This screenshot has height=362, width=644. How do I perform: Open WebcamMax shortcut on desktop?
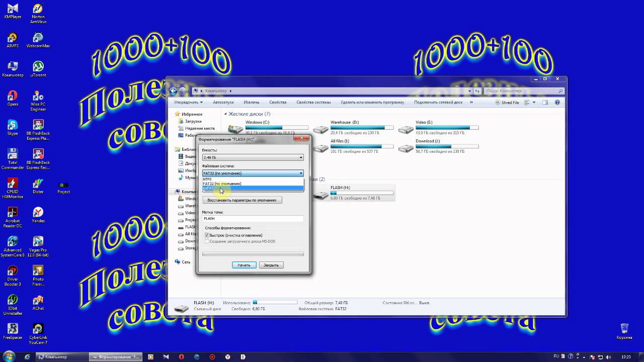pyautogui.click(x=38, y=41)
